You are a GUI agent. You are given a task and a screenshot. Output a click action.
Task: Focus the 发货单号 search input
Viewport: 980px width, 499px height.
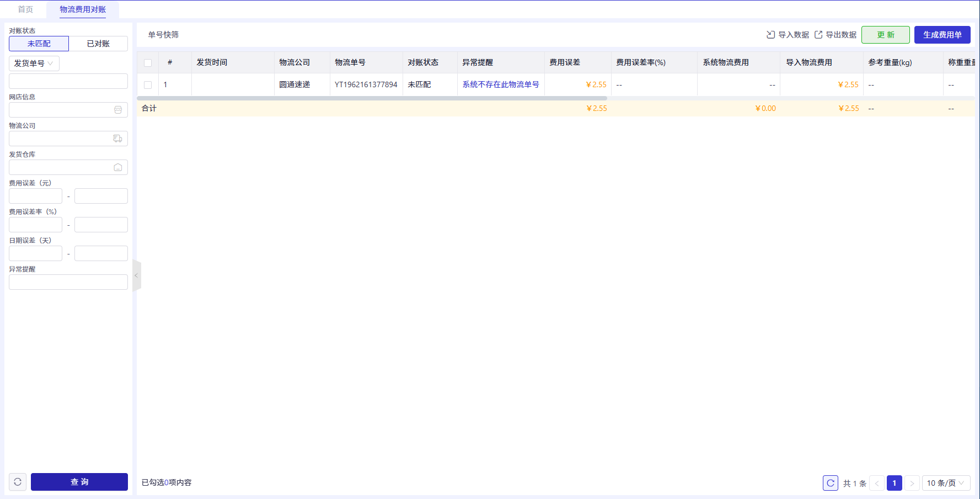68,81
